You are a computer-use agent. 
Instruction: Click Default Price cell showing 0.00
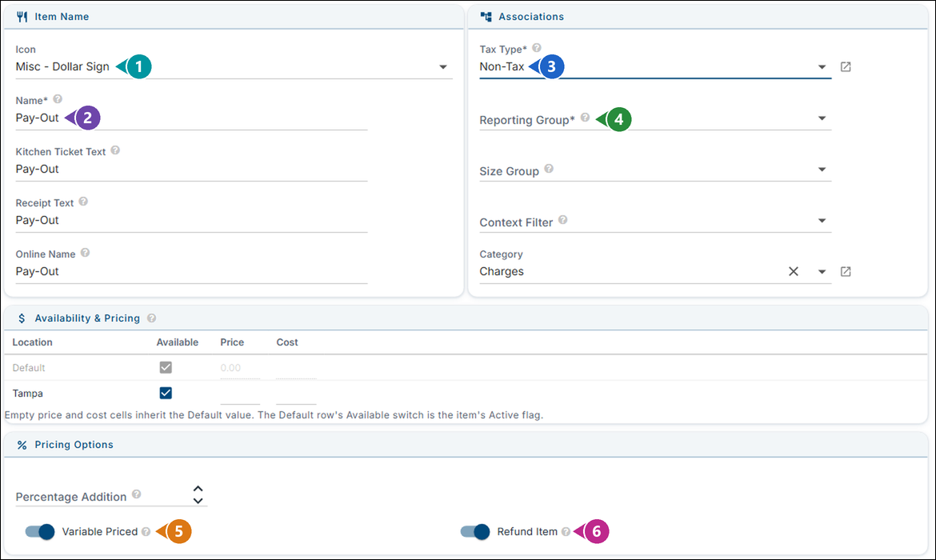pyautogui.click(x=240, y=368)
